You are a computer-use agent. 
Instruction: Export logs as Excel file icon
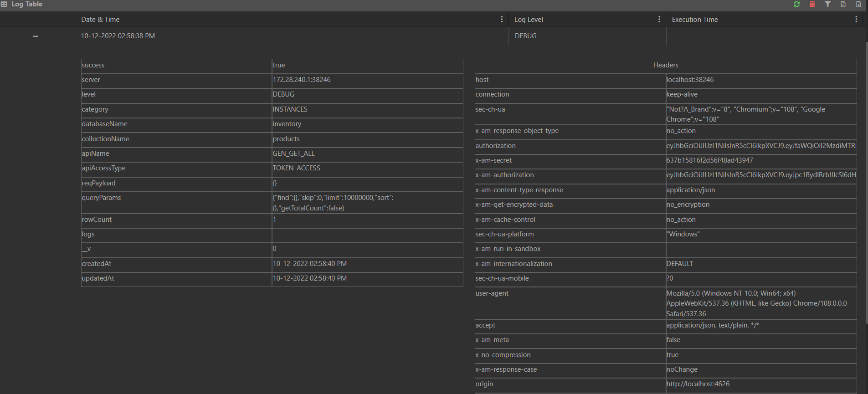[x=858, y=4]
